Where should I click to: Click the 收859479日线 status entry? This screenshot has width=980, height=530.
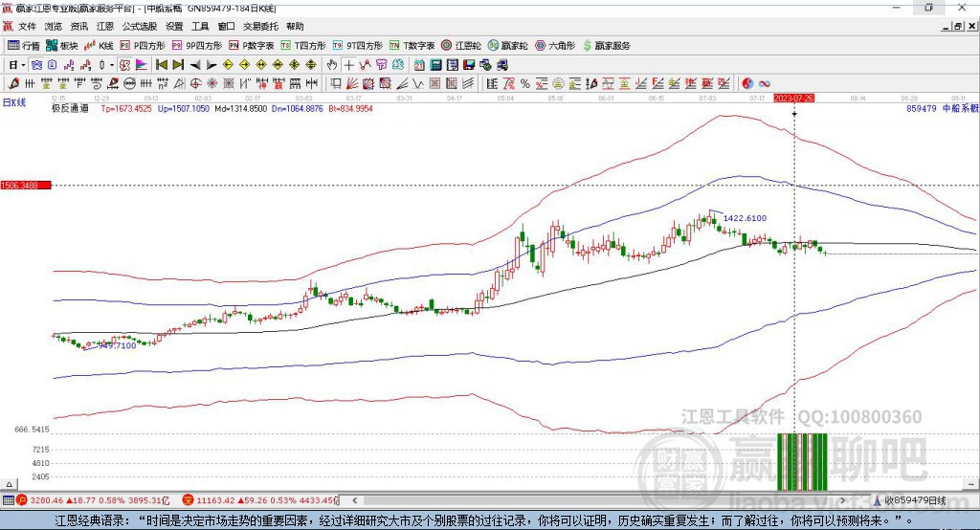[x=911, y=500]
